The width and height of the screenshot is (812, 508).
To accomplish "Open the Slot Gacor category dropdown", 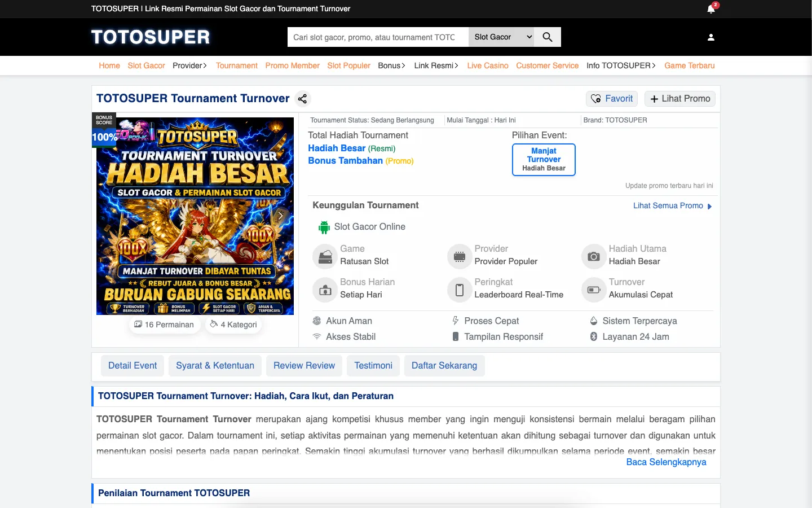I will 501,37.
